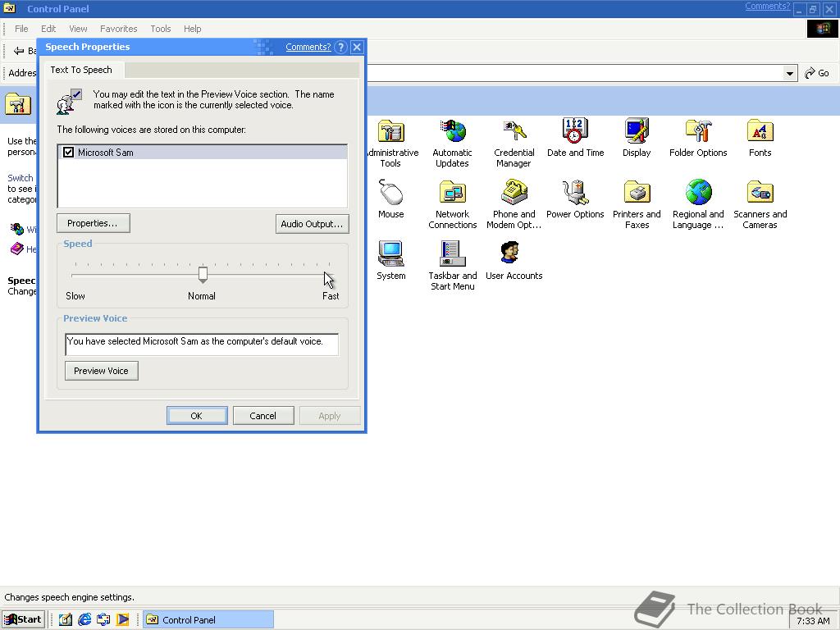This screenshot has width=840, height=630.
Task: Click Cancel in Speech Properties
Action: pyautogui.click(x=263, y=416)
